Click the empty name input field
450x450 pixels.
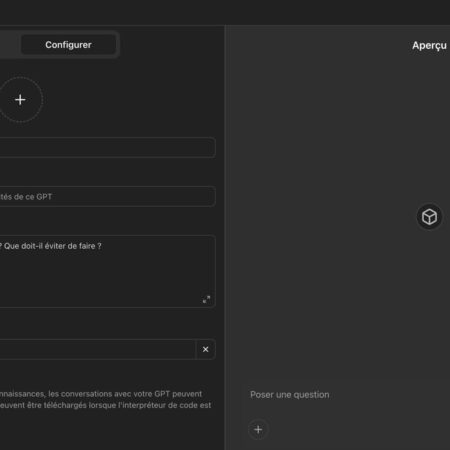click(107, 147)
